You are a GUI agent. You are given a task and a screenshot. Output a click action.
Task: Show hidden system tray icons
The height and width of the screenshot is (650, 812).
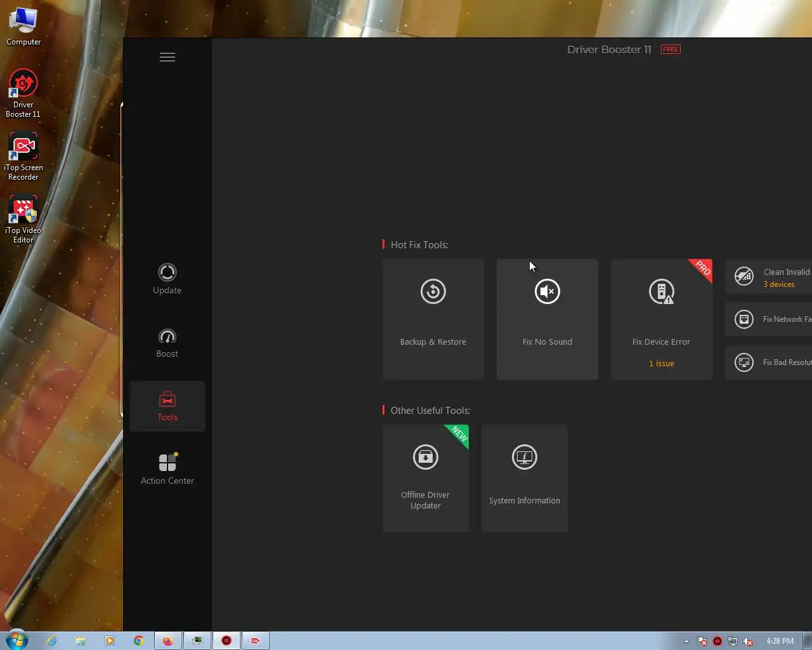(x=686, y=641)
